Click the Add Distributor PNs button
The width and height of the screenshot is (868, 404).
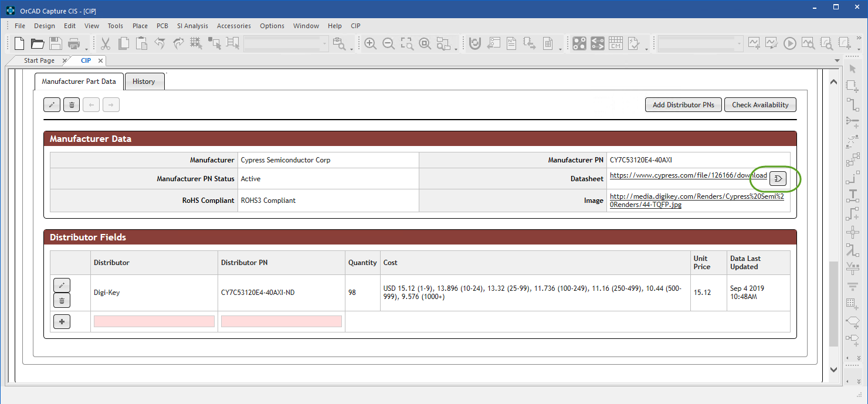(x=683, y=104)
